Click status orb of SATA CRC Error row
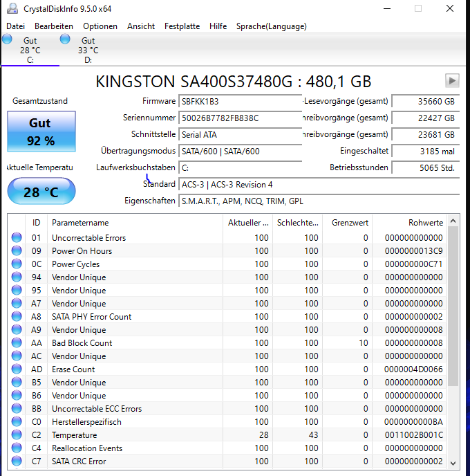The height and width of the screenshot is (476, 470). tap(17, 461)
